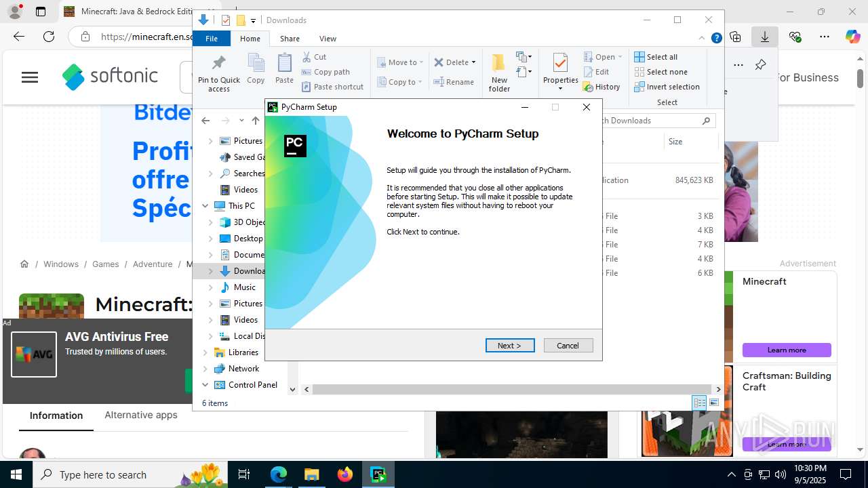Open the Copy to dropdown

400,82
